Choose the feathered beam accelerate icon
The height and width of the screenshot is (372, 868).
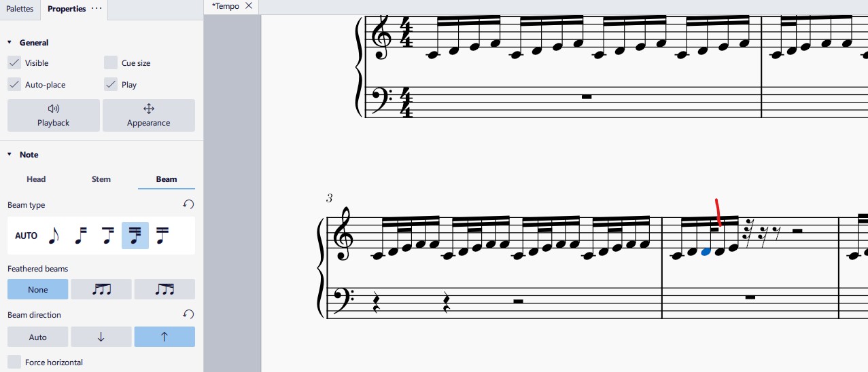click(164, 289)
